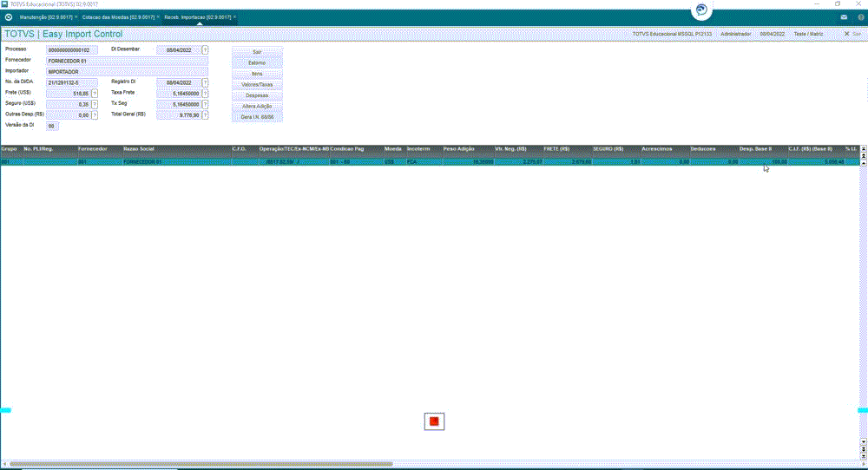Click Altera Adição
Screen dimensions: 868x470
tap(257, 106)
